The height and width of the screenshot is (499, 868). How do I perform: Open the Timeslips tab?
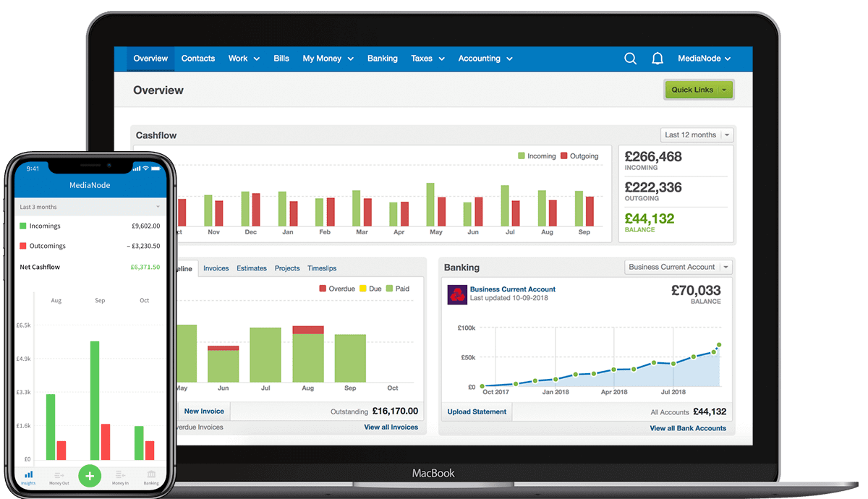pyautogui.click(x=322, y=268)
